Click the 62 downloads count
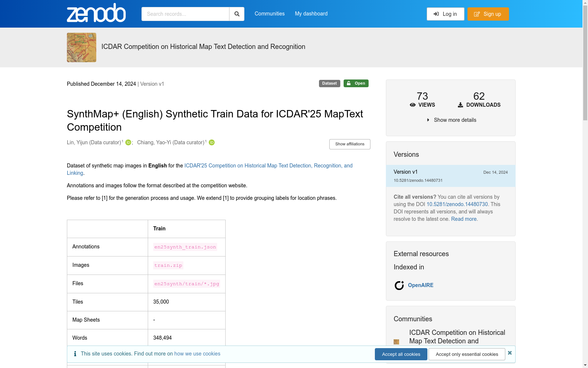This screenshot has height=368, width=588. pos(479,96)
